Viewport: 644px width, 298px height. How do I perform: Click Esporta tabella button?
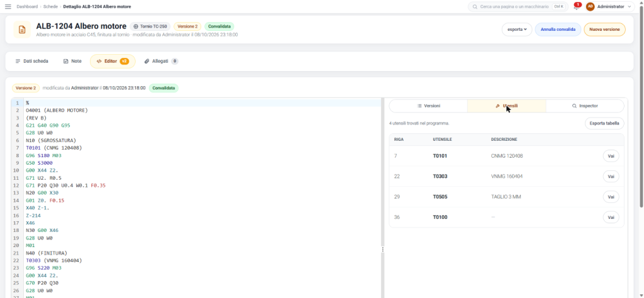tap(604, 123)
